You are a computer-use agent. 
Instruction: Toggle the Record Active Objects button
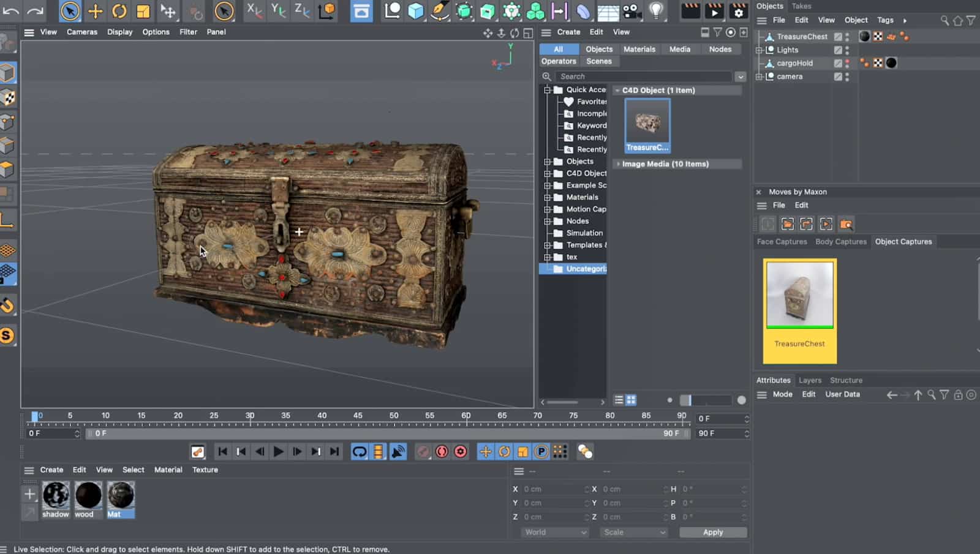[442, 452]
